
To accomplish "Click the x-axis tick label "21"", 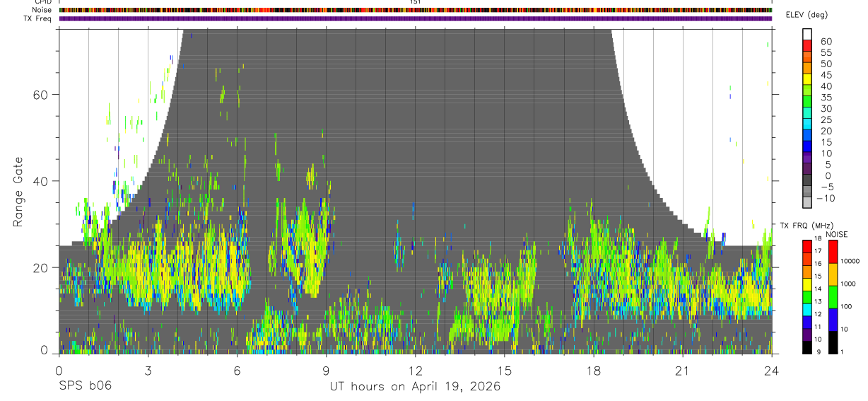I will click(x=682, y=370).
